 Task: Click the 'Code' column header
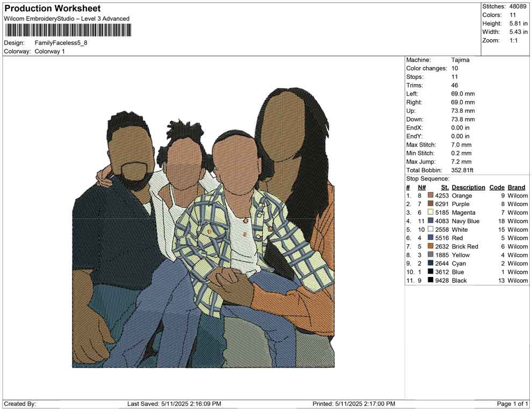pos(497,187)
